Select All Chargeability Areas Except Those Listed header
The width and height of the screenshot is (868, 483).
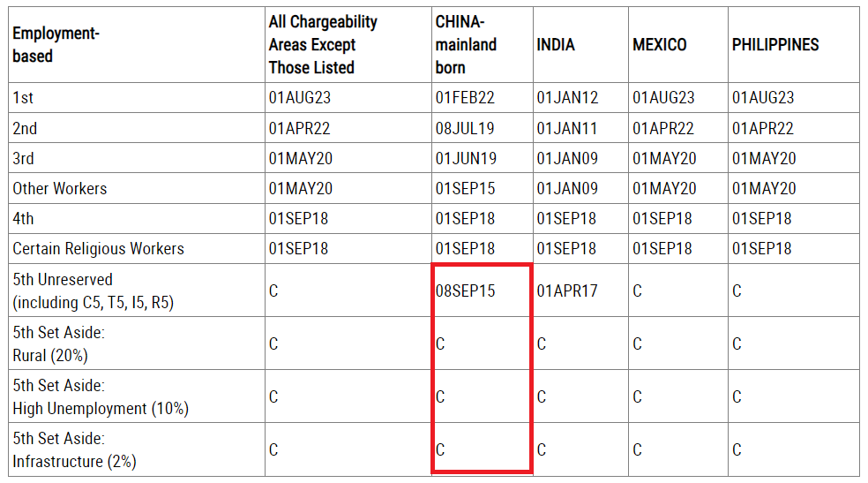348,45
